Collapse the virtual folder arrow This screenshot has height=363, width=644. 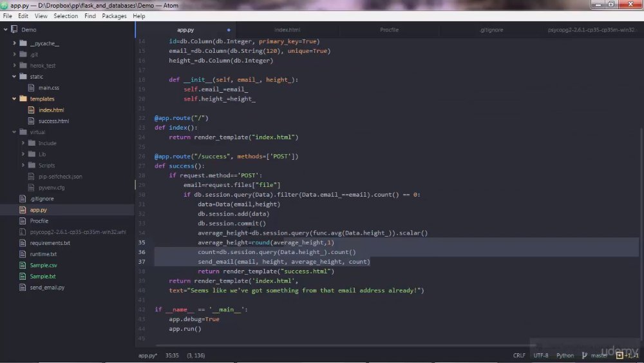point(14,132)
